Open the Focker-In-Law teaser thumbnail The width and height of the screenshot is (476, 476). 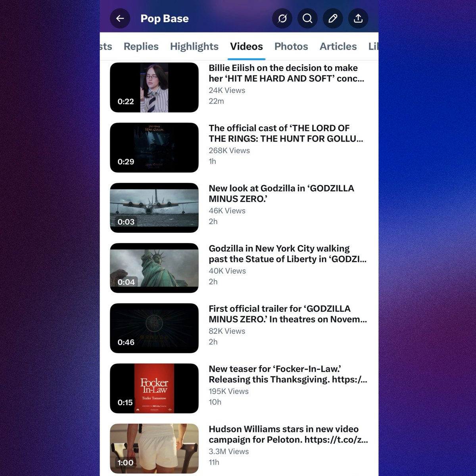(x=154, y=388)
